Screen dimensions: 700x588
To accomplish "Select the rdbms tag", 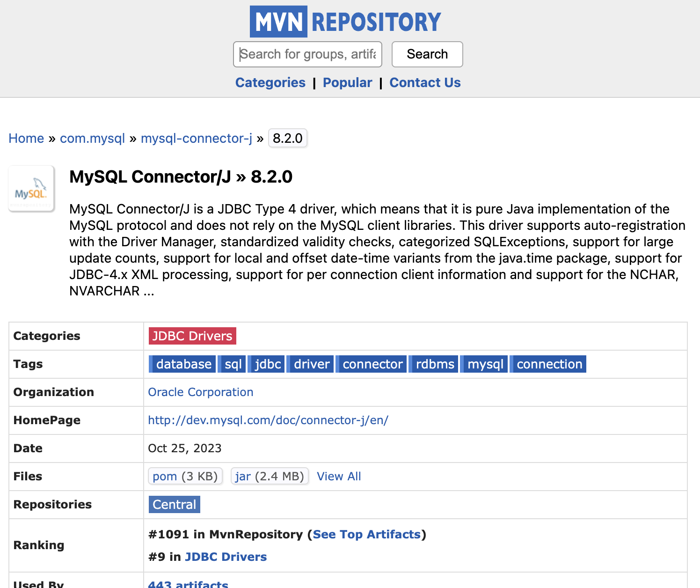I will pos(434,364).
